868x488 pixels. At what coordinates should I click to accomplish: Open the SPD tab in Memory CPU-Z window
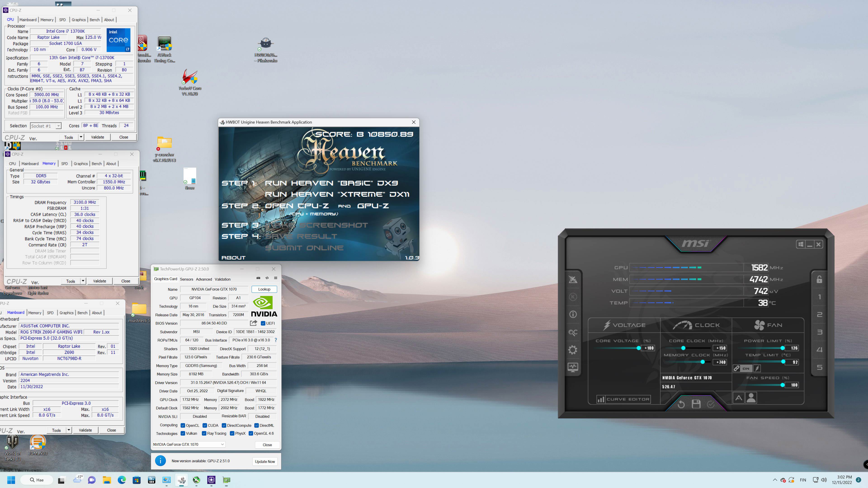coord(64,164)
